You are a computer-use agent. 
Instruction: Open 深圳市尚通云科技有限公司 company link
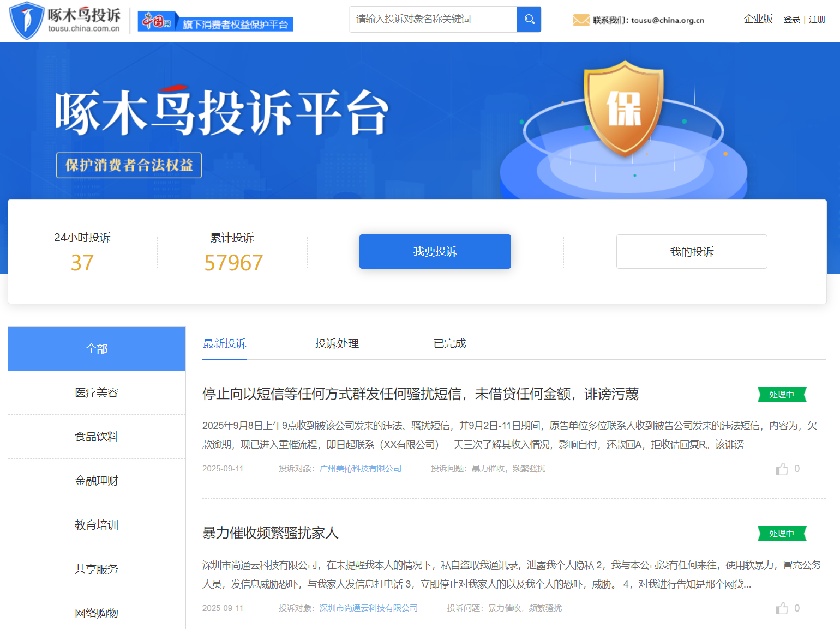[368, 608]
